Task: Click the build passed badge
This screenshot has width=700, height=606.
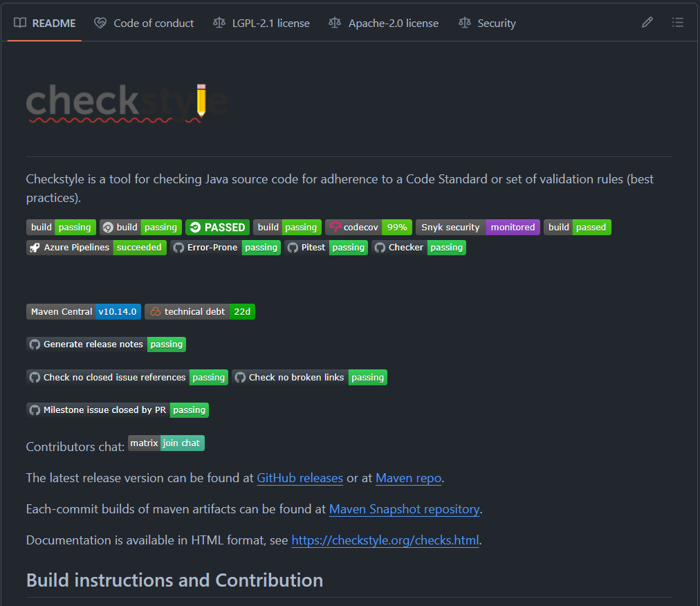Action: click(578, 228)
